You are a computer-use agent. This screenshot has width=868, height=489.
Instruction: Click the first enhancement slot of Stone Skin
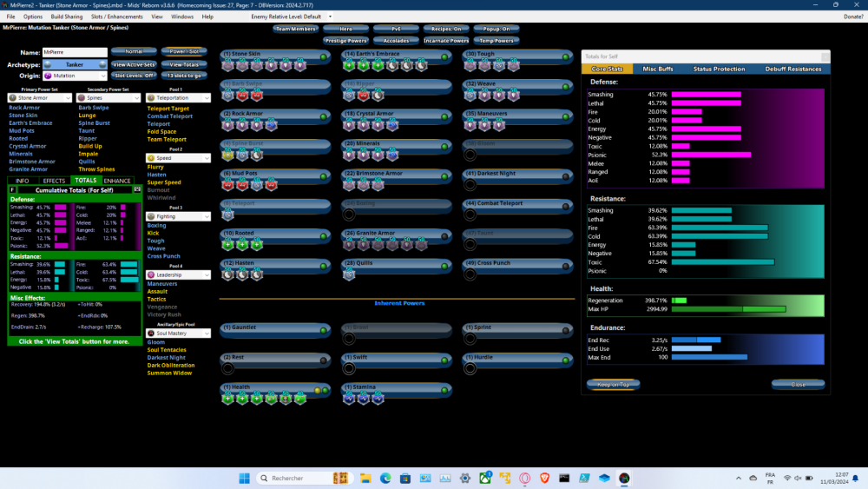(227, 65)
